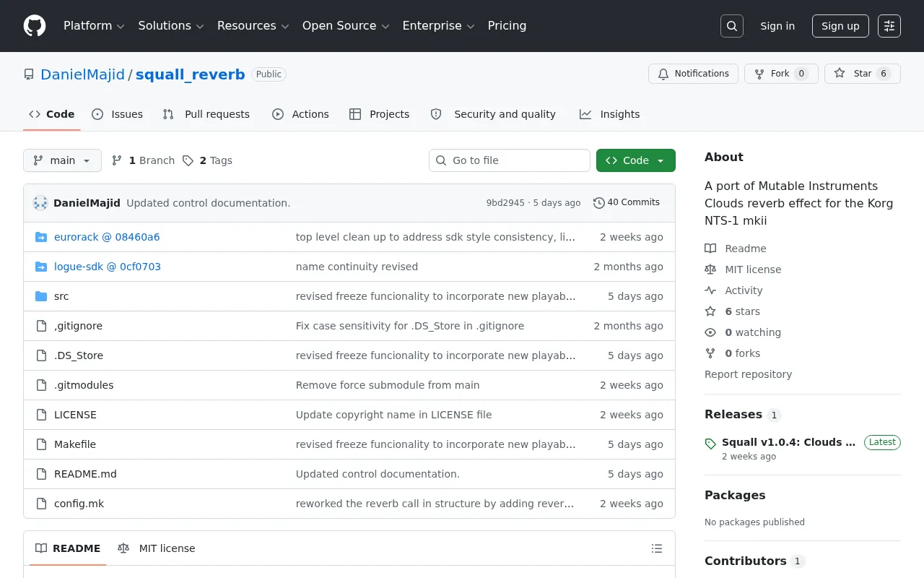The image size is (924, 578).
Task: Open the config.mk file link
Action: coord(79,504)
